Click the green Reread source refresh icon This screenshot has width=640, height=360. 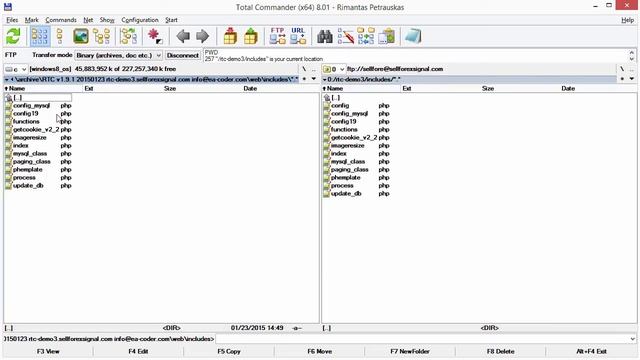[x=13, y=36]
